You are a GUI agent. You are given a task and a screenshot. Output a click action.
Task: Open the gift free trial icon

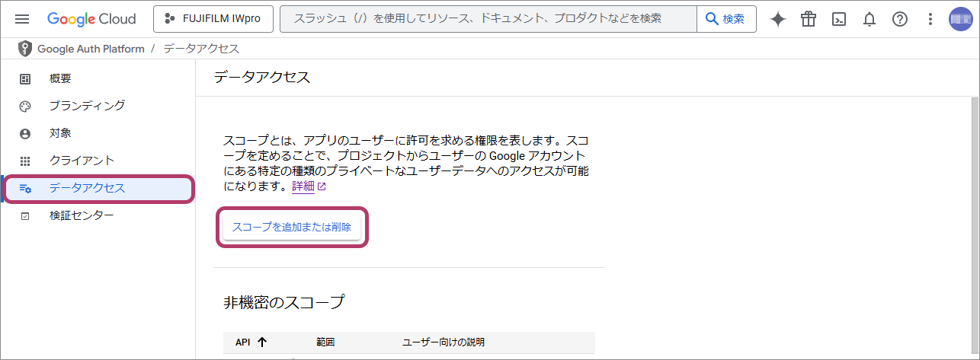pos(808,20)
